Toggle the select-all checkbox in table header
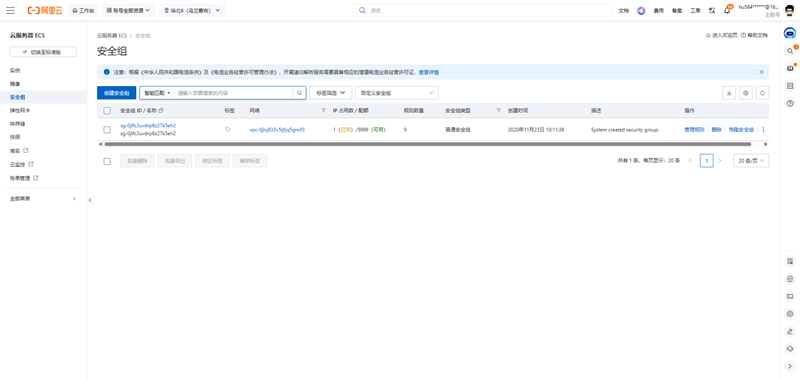 click(107, 111)
